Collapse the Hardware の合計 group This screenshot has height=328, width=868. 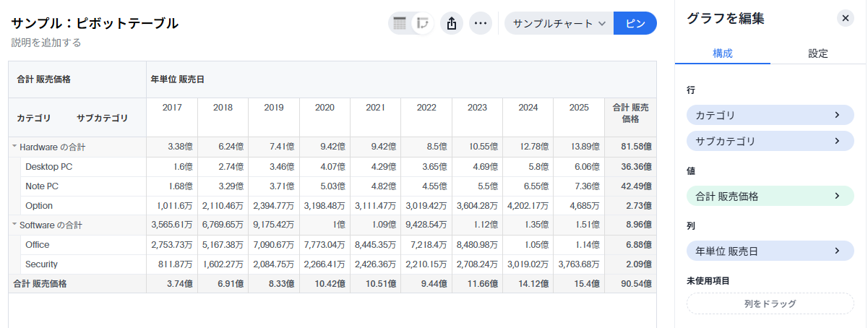[14, 147]
